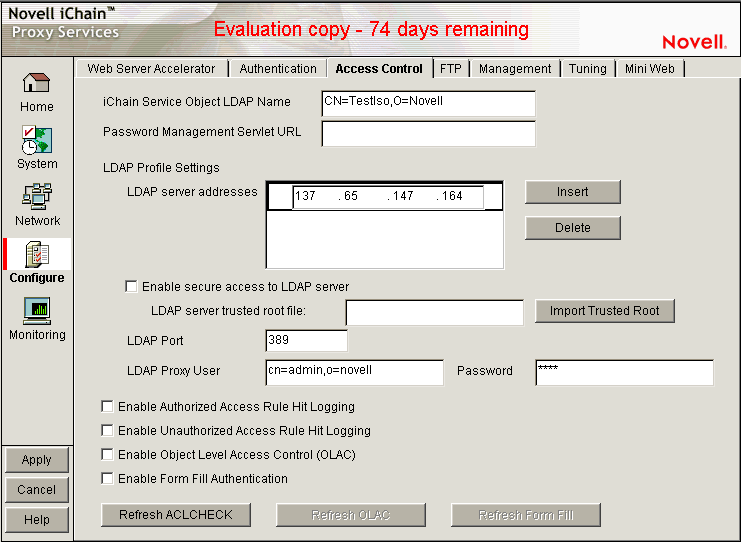Image resolution: width=741 pixels, height=542 pixels.
Task: Open the Network section icon
Action: (36, 197)
